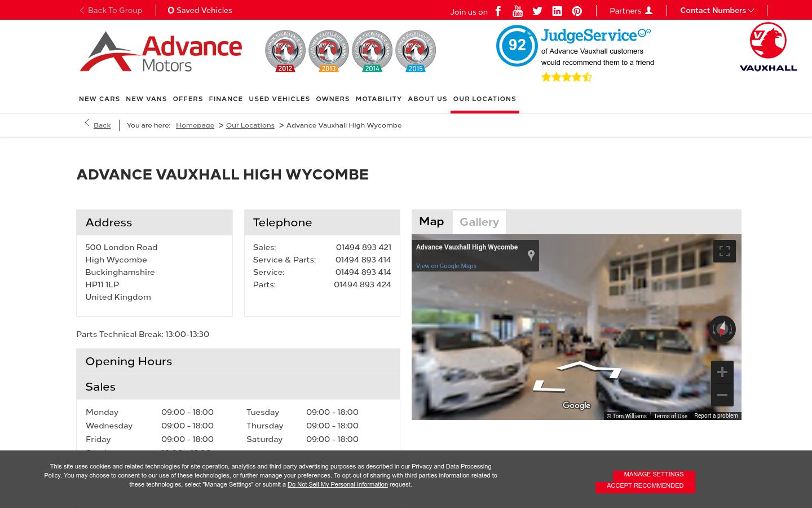Switch to the Gallery tab

coord(479,222)
